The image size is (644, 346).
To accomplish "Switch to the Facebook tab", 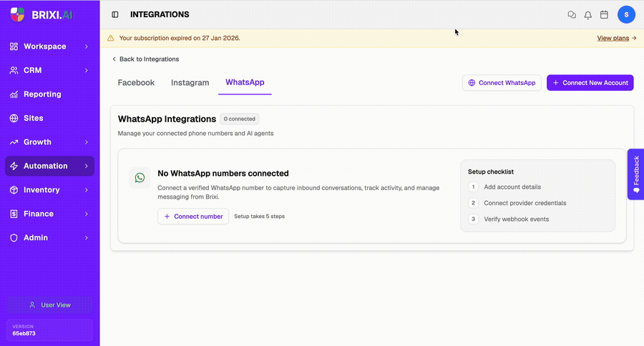I will pyautogui.click(x=136, y=82).
